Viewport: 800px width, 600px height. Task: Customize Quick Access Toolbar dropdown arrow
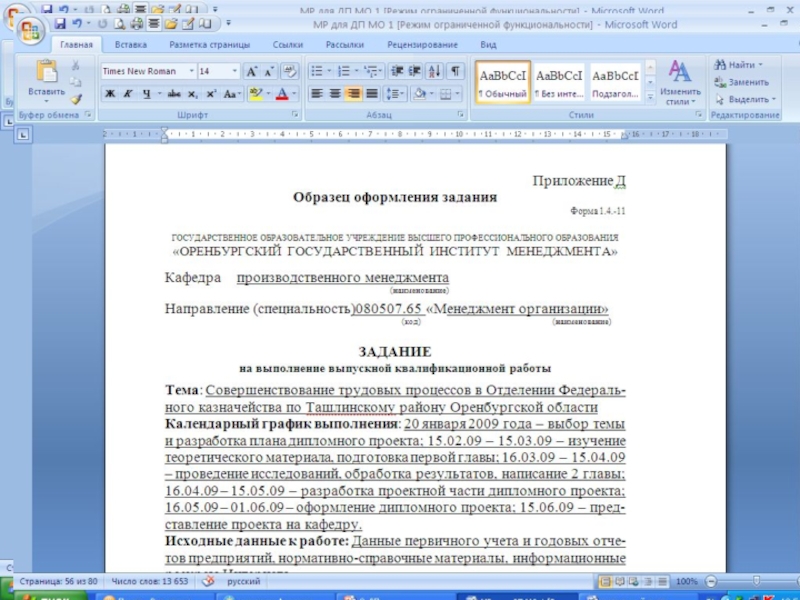click(228, 23)
